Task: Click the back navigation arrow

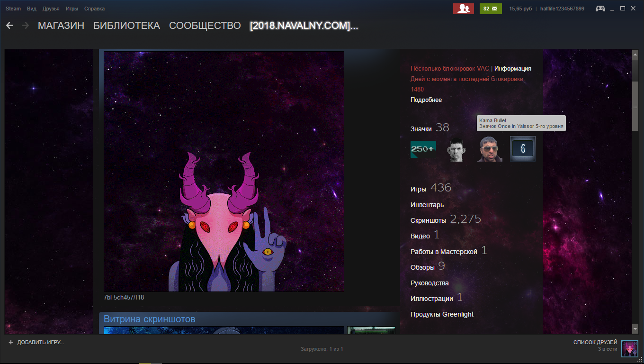Action: tap(9, 26)
